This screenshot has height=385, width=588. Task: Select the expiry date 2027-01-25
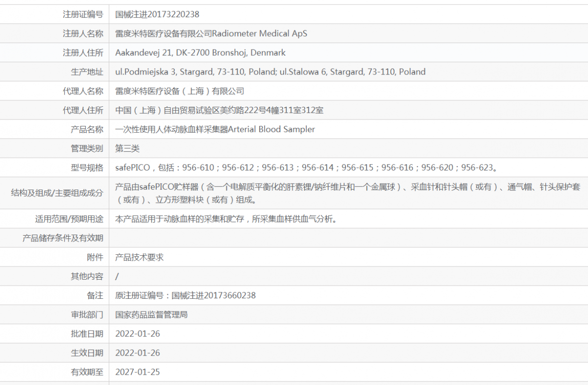click(138, 372)
